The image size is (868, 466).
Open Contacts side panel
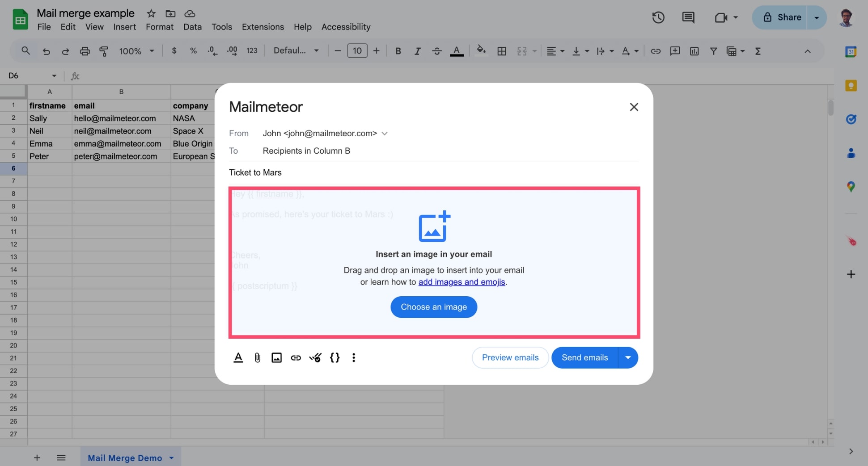(851, 153)
